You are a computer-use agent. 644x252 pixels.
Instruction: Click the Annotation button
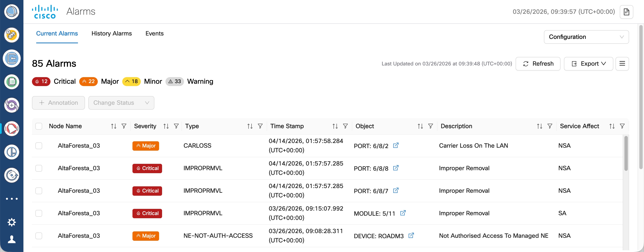tap(58, 103)
